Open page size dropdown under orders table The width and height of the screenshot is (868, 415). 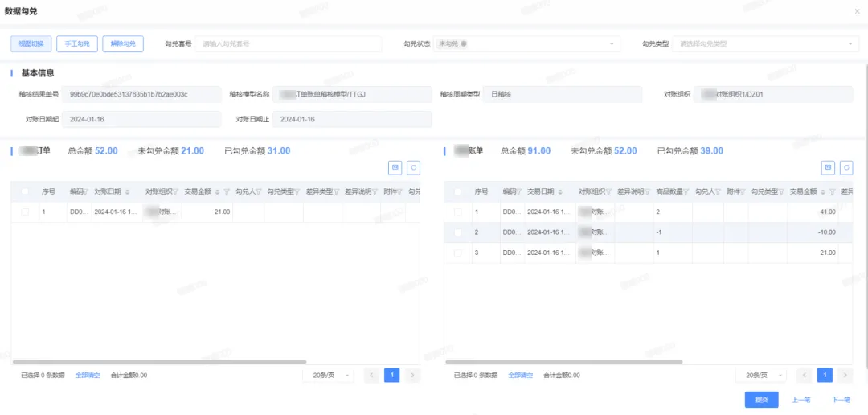pyautogui.click(x=328, y=375)
